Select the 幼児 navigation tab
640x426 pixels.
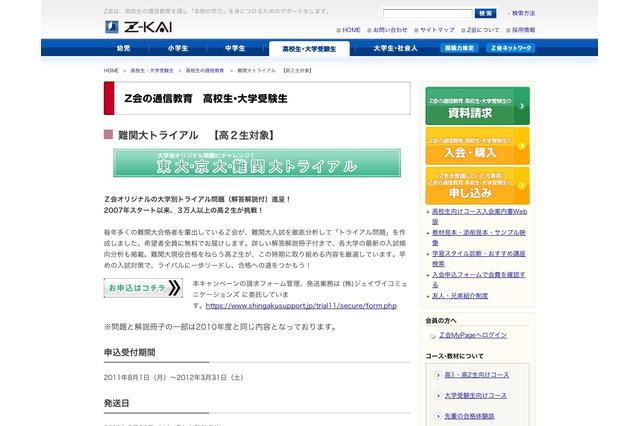[x=123, y=48]
